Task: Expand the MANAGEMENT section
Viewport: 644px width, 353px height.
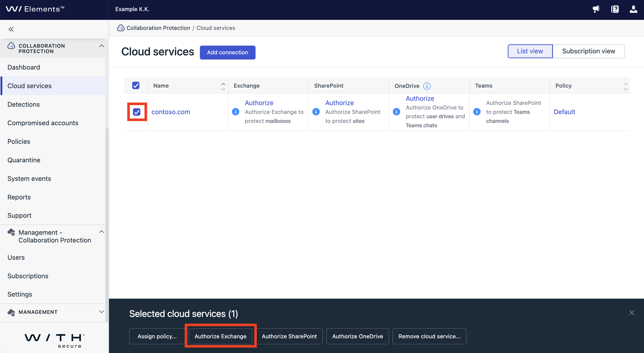Action: tap(101, 312)
